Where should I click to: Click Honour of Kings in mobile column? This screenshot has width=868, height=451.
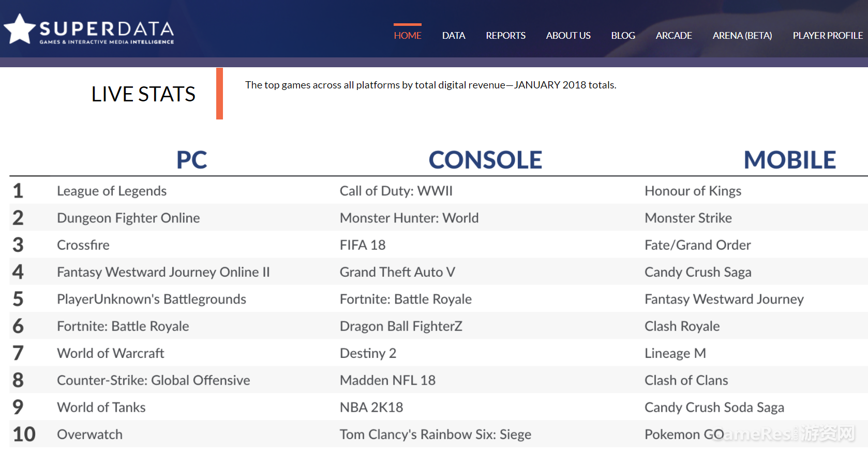pyautogui.click(x=693, y=191)
